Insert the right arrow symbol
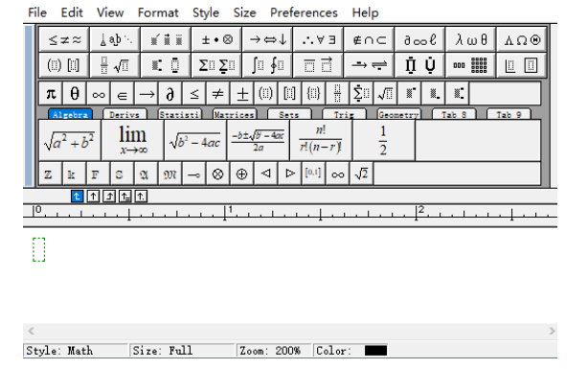Image resolution: width=588 pixels, height=369 pixels. 147,94
